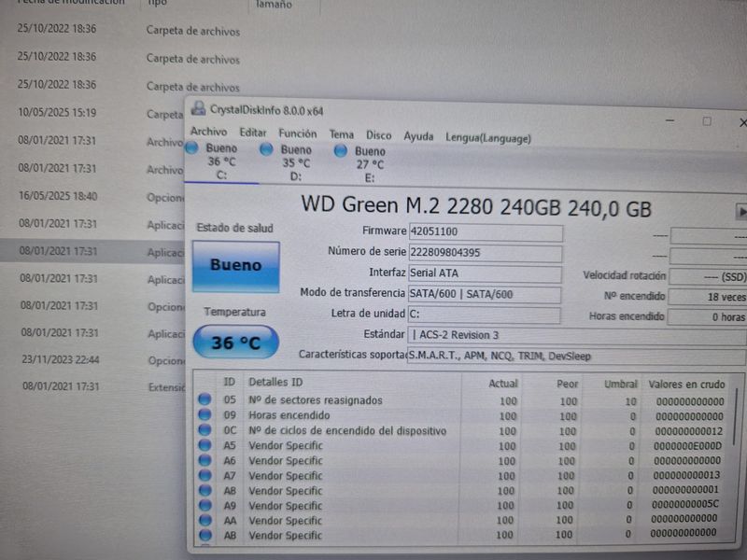Click status icon for attribute A8
747x560 pixels.
[x=205, y=490]
